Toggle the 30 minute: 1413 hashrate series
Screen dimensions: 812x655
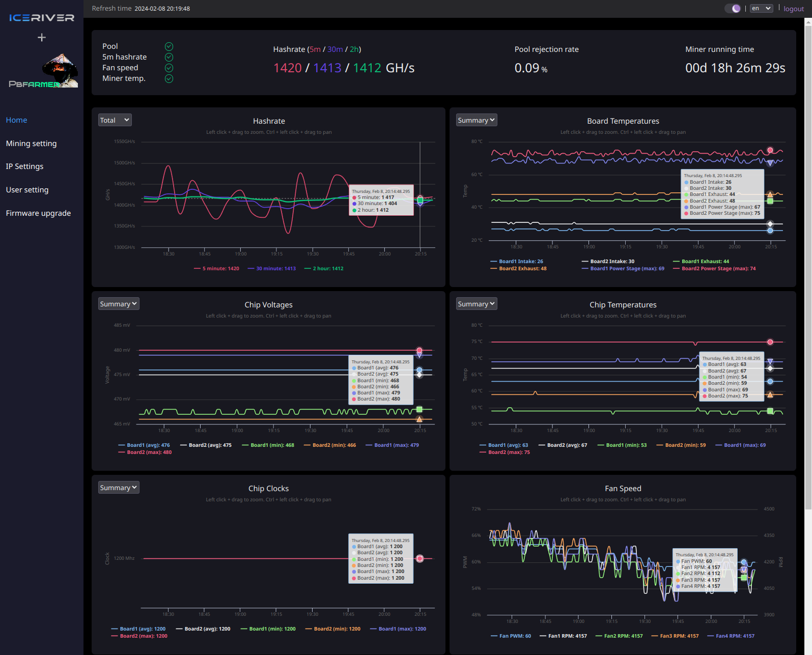(x=272, y=269)
